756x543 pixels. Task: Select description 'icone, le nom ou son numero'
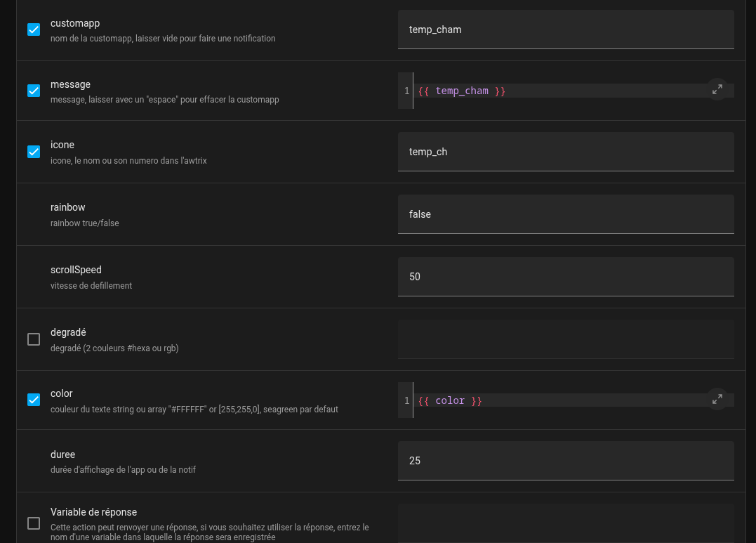(128, 161)
